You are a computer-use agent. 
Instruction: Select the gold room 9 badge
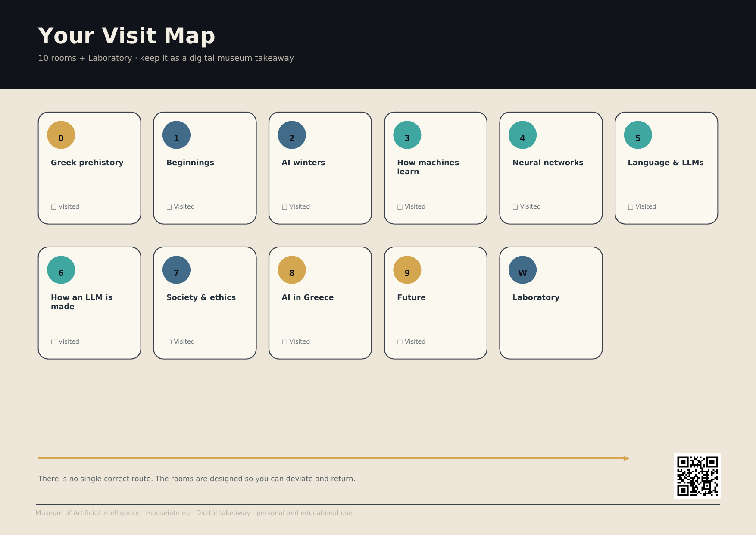coord(407,270)
